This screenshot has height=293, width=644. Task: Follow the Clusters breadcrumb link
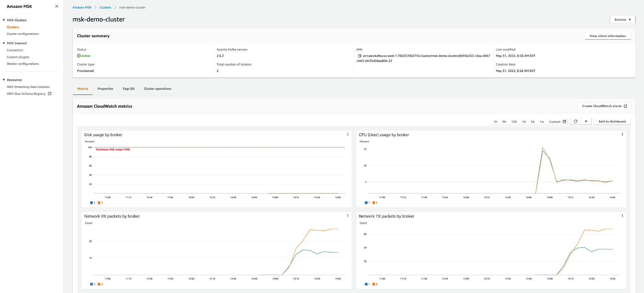(105, 7)
